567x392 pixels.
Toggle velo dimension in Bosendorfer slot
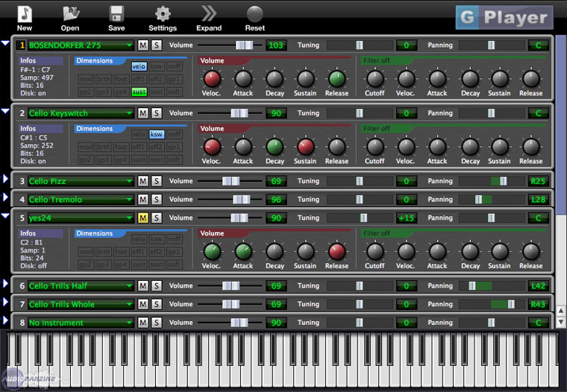(139, 66)
